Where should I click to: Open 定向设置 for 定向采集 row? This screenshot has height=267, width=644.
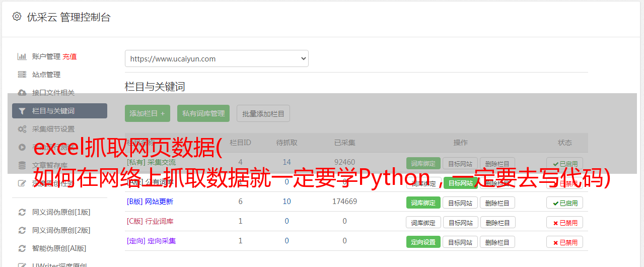pyautogui.click(x=423, y=242)
